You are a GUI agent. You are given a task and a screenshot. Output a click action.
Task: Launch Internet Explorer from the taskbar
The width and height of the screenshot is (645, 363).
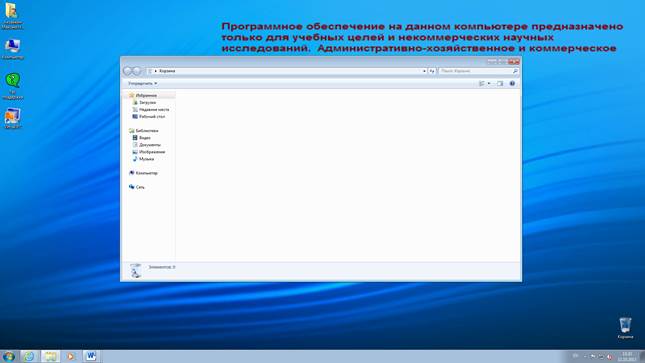point(29,356)
